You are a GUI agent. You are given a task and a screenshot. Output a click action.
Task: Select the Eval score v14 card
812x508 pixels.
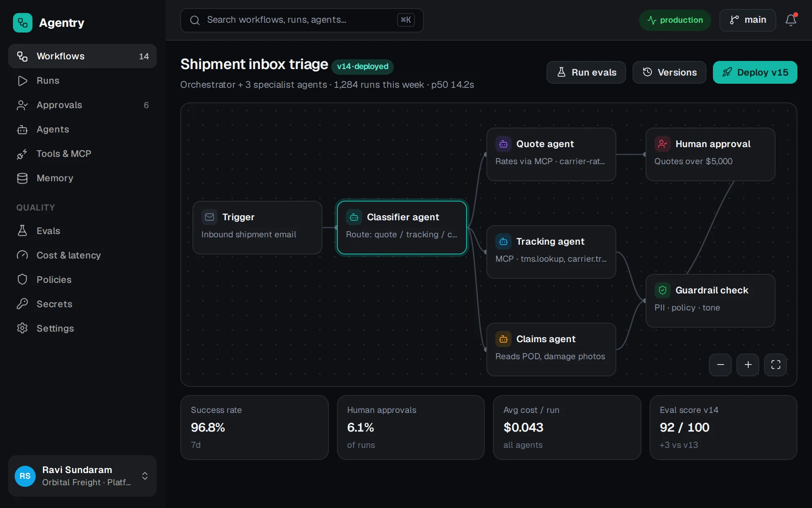(x=723, y=428)
